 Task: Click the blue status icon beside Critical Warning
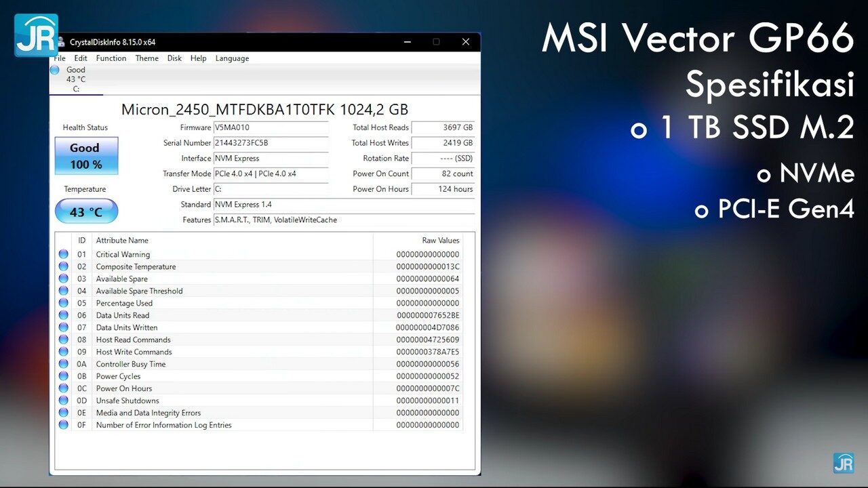coord(63,254)
